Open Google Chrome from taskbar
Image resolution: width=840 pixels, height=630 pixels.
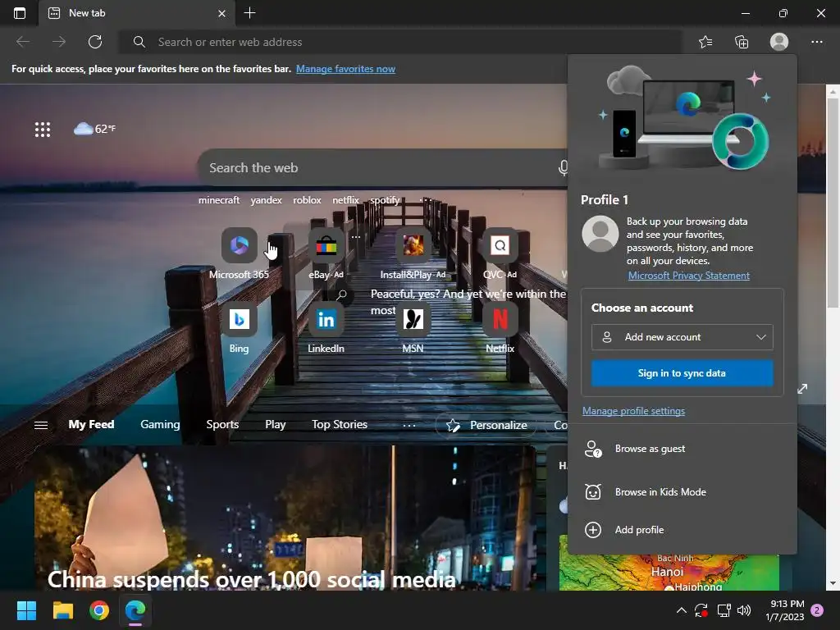coord(99,610)
